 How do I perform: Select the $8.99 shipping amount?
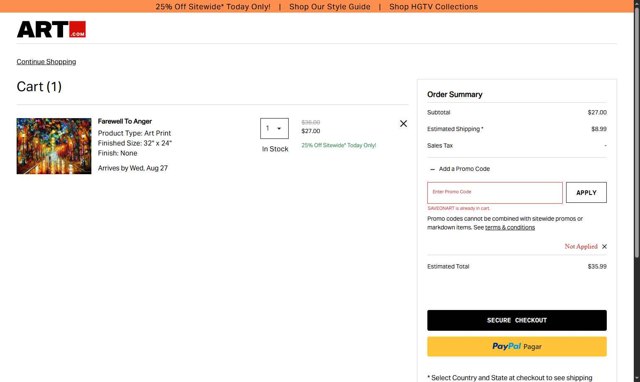click(x=599, y=129)
